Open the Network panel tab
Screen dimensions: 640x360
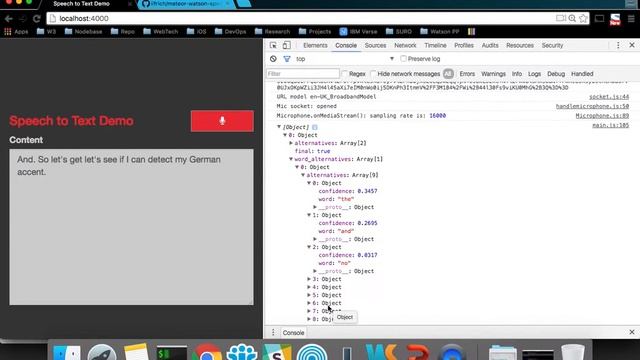point(405,45)
